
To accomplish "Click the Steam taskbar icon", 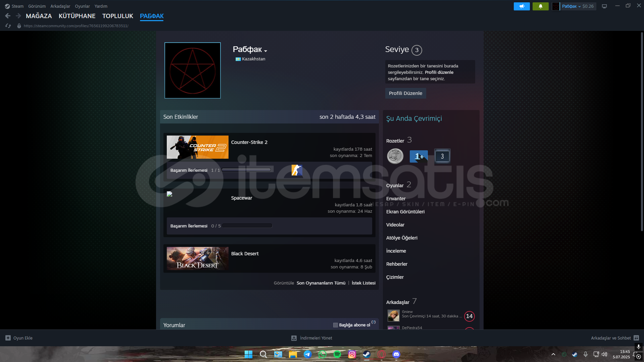I will point(367,354).
